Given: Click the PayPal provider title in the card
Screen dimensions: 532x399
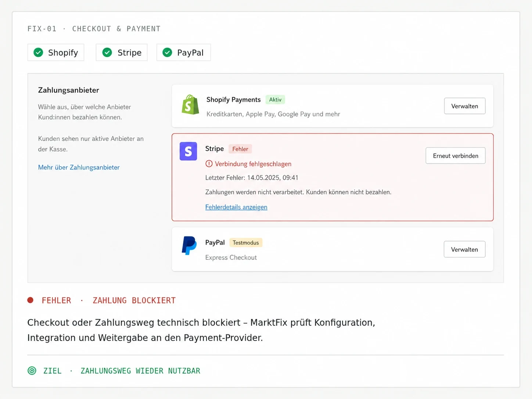Looking at the screenshot, I should 215,242.
